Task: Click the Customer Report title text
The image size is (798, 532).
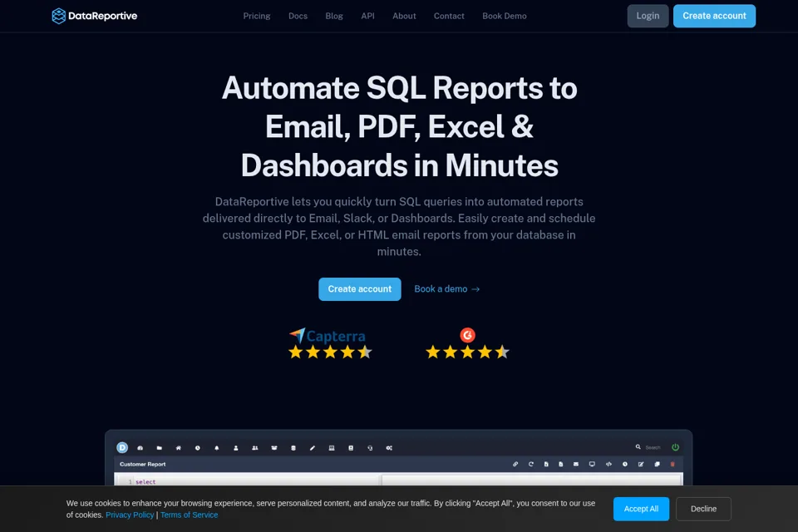Action: point(142,465)
